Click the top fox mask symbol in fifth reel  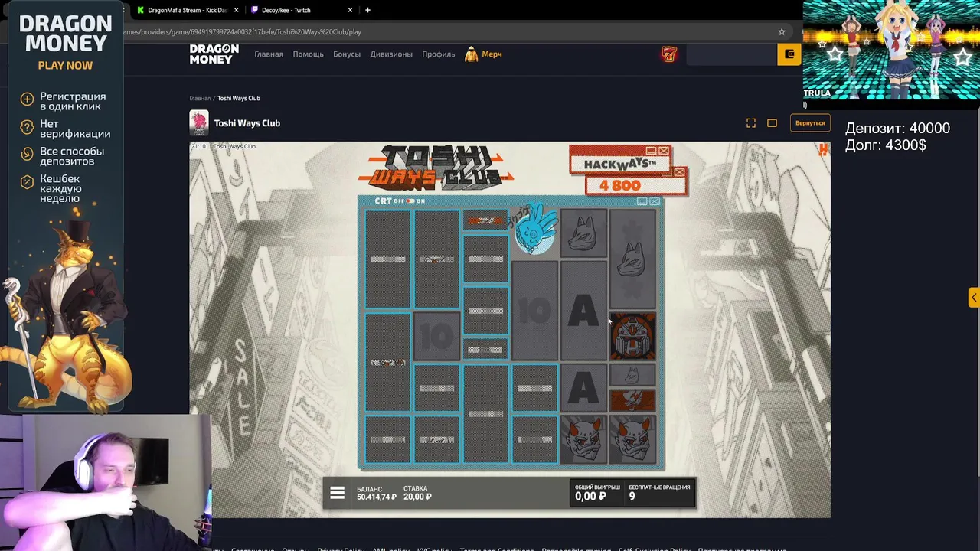coord(583,233)
